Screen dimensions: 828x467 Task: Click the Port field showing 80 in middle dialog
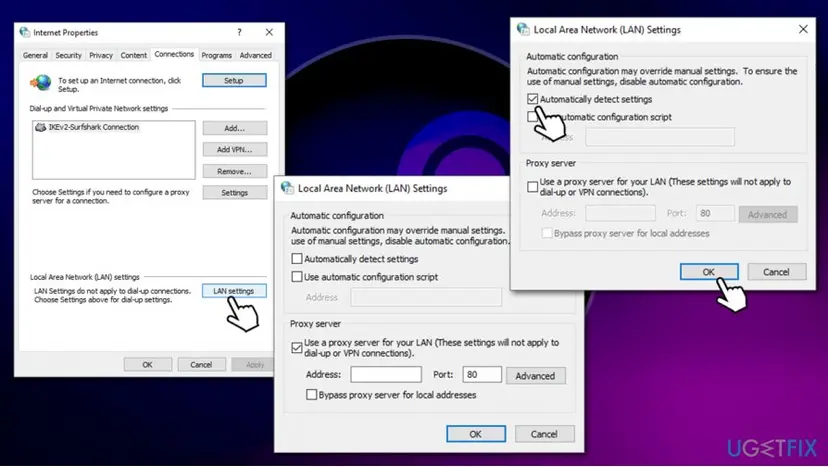482,375
